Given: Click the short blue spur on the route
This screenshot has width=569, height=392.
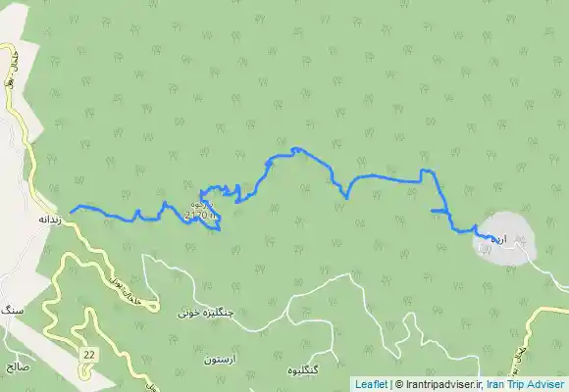Looking at the screenshot, I should click(x=439, y=211).
